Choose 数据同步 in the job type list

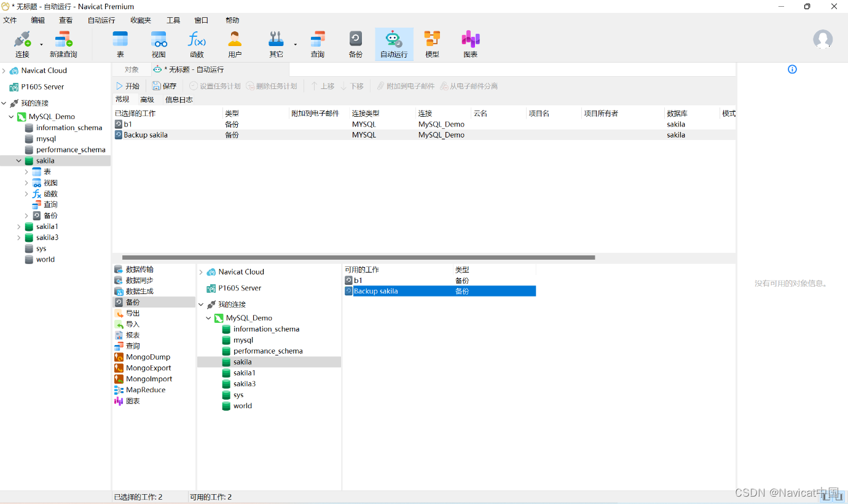[139, 281]
